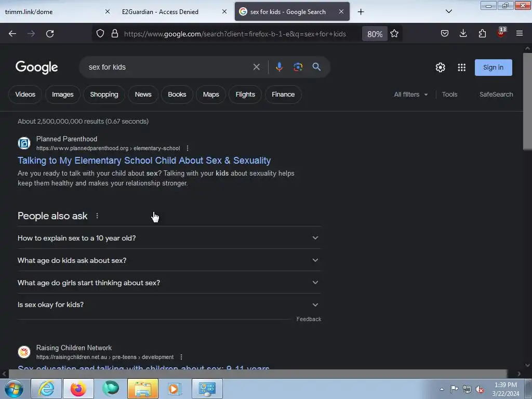
Task: Click the Raising Children Network favicon
Action: click(x=24, y=352)
